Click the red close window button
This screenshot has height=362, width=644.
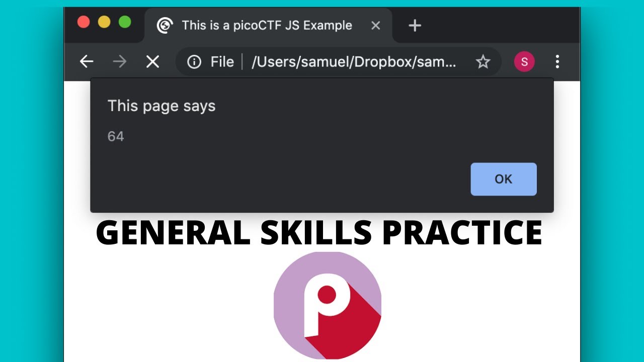pyautogui.click(x=84, y=22)
